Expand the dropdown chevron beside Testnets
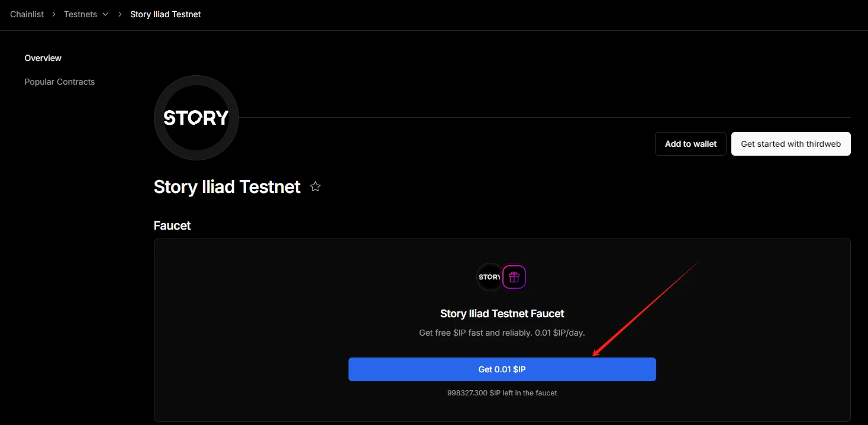The image size is (868, 425). point(105,14)
